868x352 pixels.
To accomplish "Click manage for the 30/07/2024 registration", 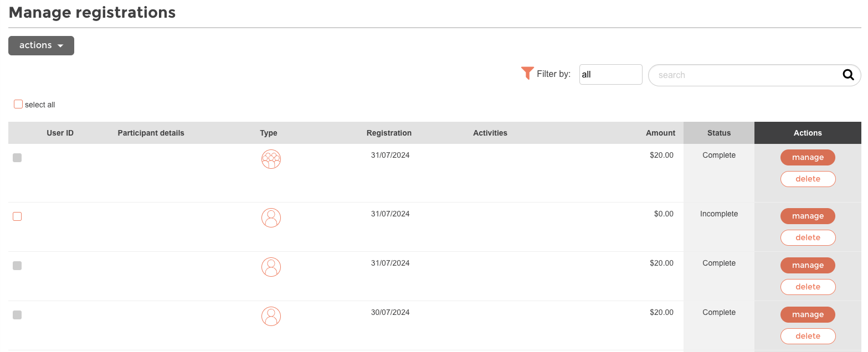I will pyautogui.click(x=808, y=314).
